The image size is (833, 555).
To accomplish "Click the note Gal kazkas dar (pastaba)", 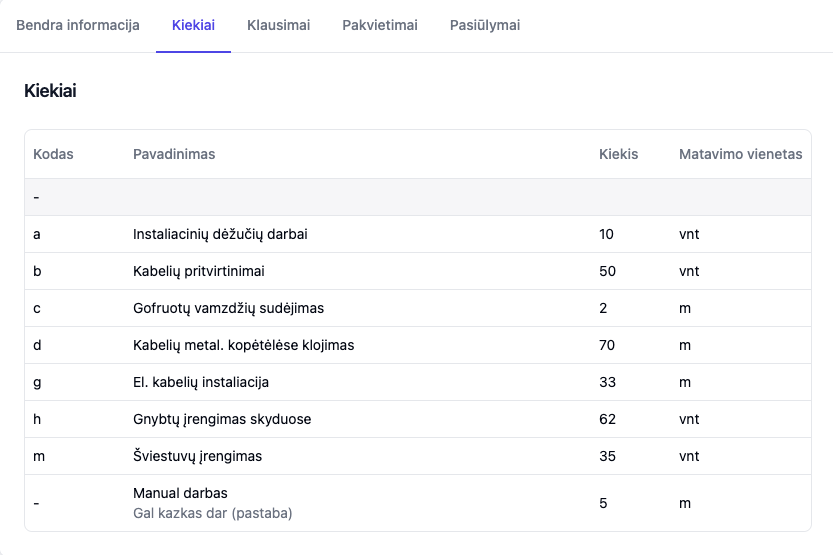I will tap(212, 514).
